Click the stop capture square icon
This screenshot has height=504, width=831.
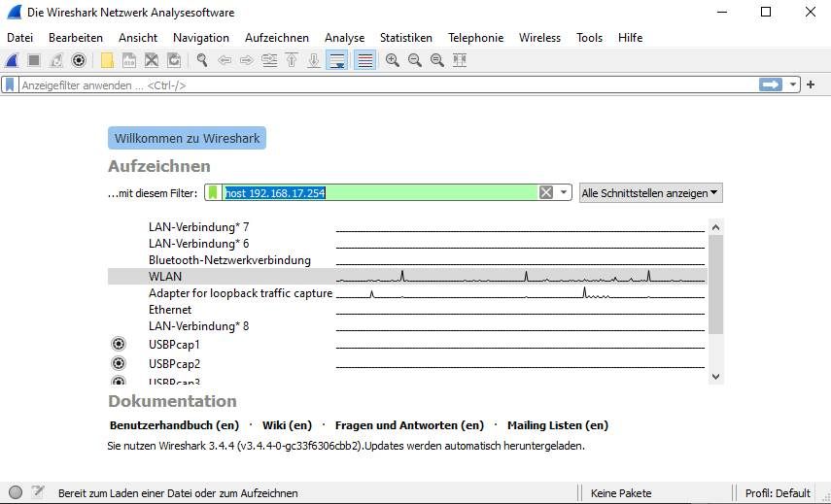click(34, 60)
